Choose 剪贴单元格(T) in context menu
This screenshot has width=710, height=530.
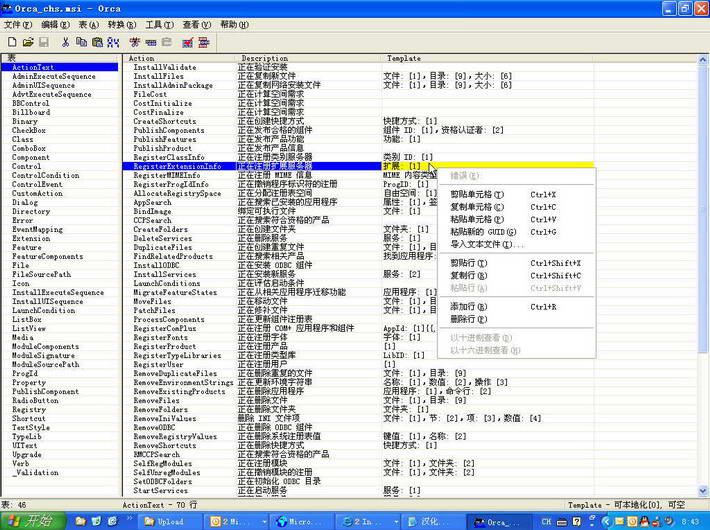point(516,194)
